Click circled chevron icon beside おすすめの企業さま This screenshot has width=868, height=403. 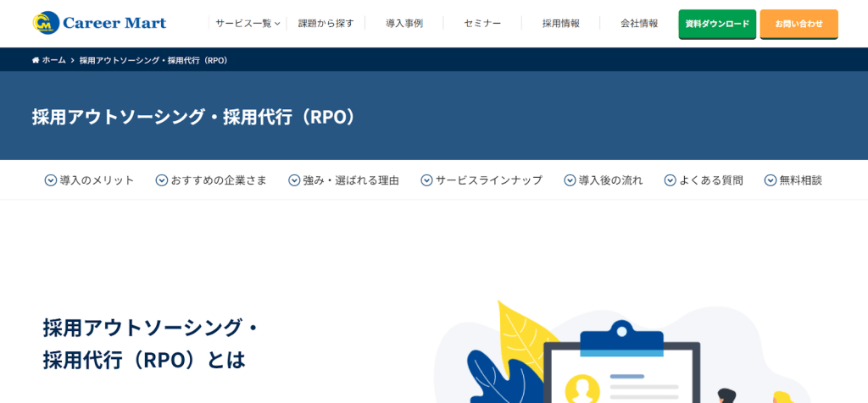[x=162, y=180]
